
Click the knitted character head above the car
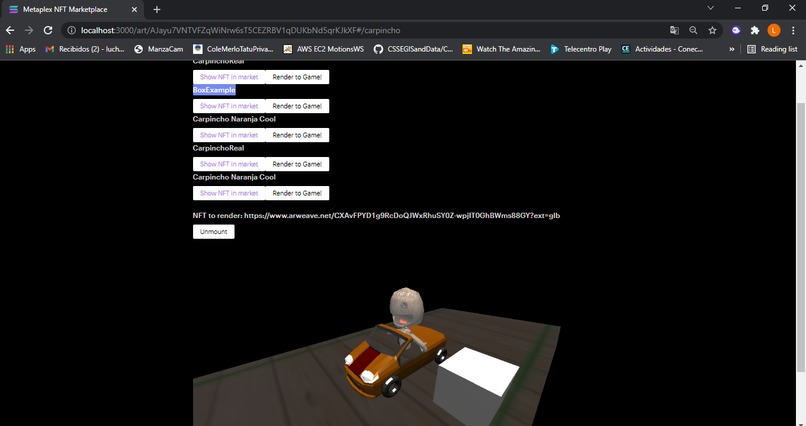coord(406,307)
